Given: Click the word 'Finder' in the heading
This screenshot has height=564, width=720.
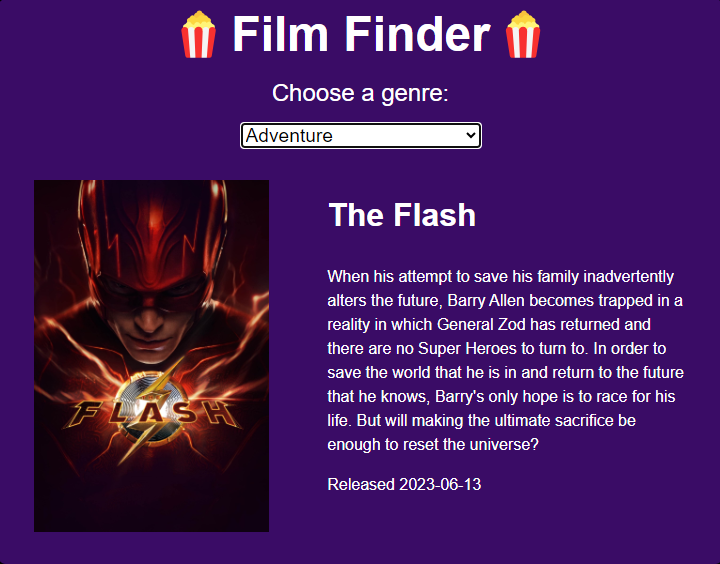Looking at the screenshot, I should [x=417, y=34].
